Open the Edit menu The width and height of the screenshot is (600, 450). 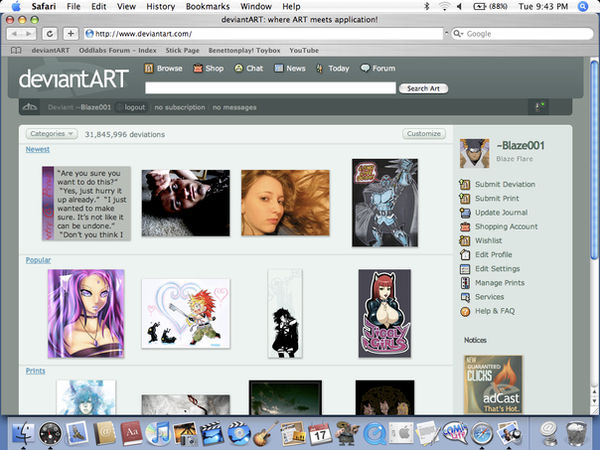99,7
